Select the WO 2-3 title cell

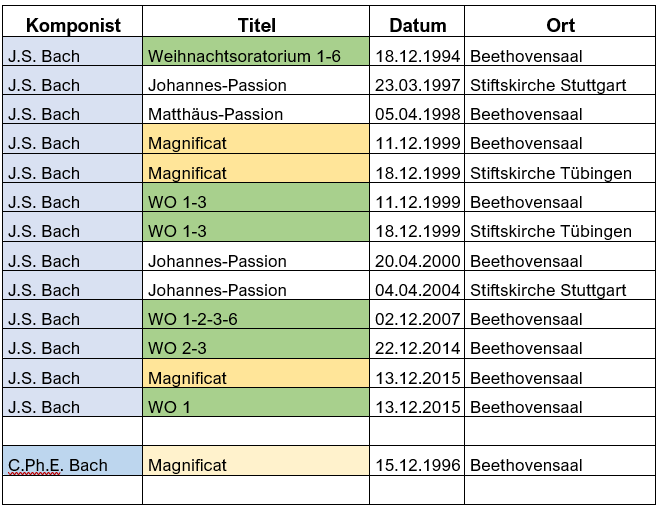pos(256,344)
